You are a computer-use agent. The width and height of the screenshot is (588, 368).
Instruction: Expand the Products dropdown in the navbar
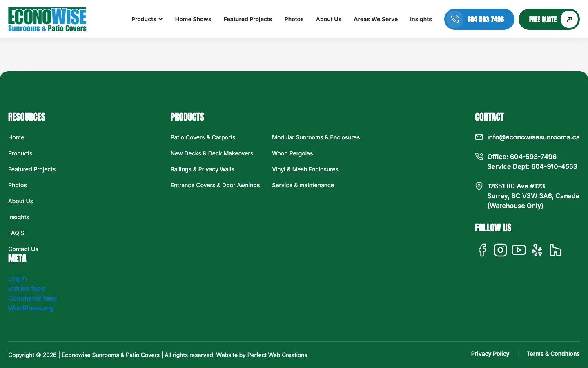147,19
